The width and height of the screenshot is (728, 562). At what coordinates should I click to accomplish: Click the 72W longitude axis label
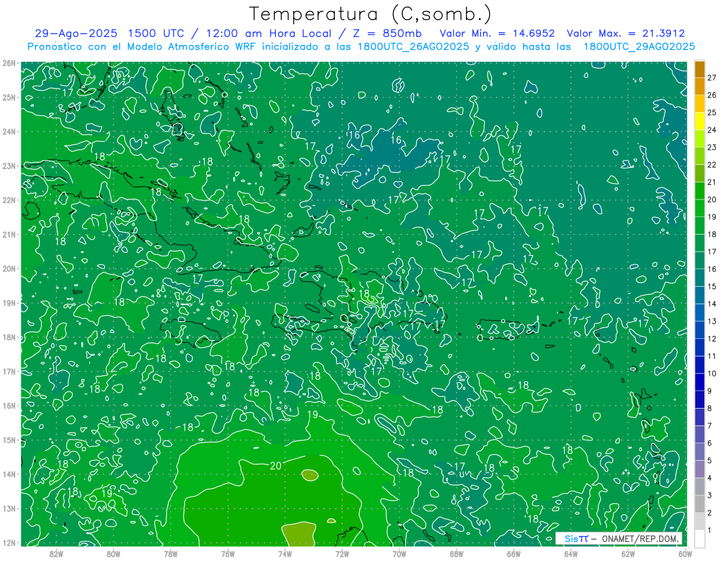click(x=342, y=554)
